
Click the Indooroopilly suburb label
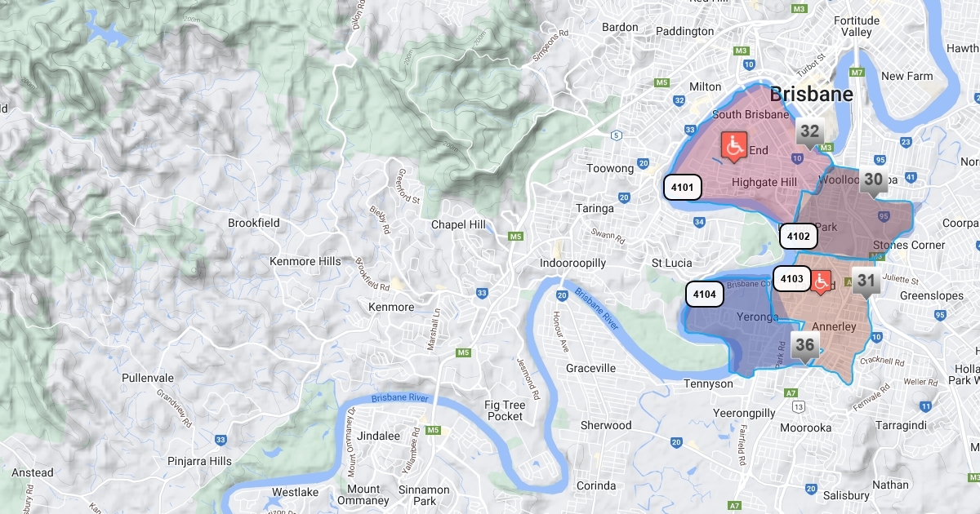[572, 263]
